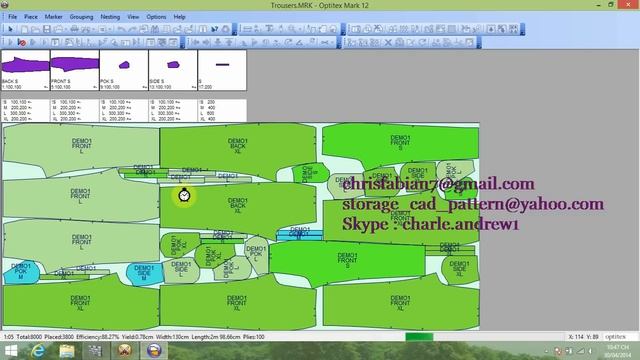Click the stop nesting red icon

[x=22, y=42]
